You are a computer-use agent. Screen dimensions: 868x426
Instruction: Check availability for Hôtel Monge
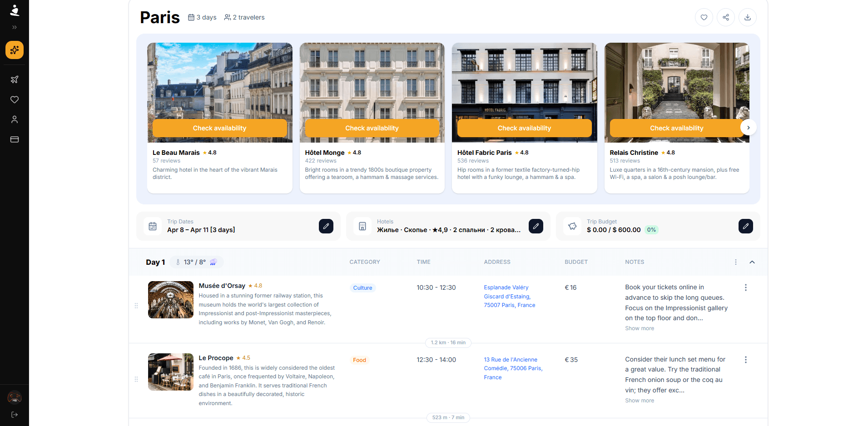(x=372, y=128)
